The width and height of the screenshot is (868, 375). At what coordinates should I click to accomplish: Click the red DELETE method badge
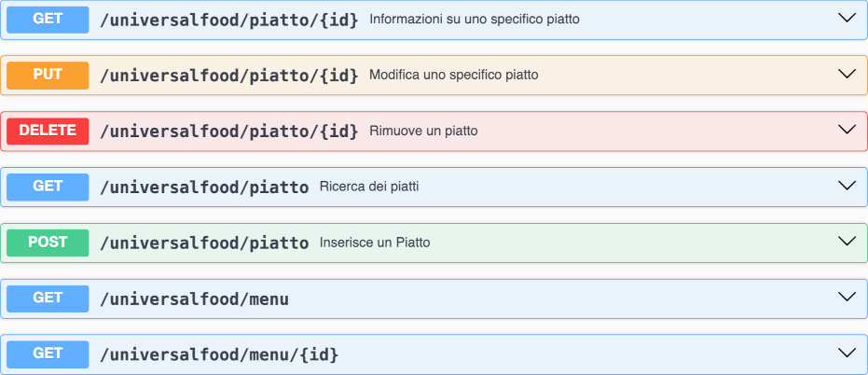click(x=48, y=131)
